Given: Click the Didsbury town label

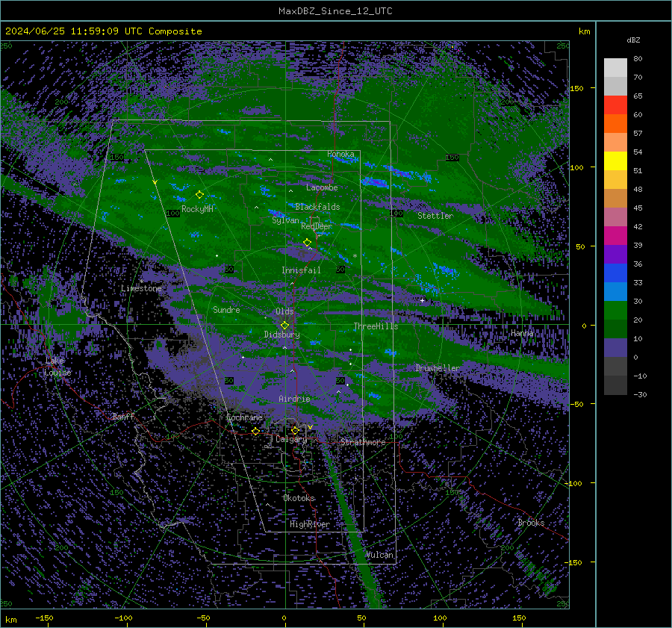Looking at the screenshot, I should (x=282, y=335).
